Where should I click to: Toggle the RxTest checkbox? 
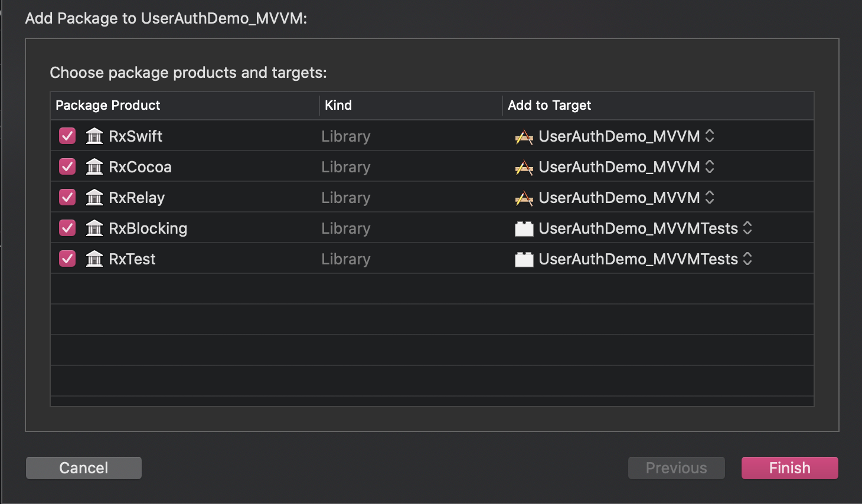67,259
